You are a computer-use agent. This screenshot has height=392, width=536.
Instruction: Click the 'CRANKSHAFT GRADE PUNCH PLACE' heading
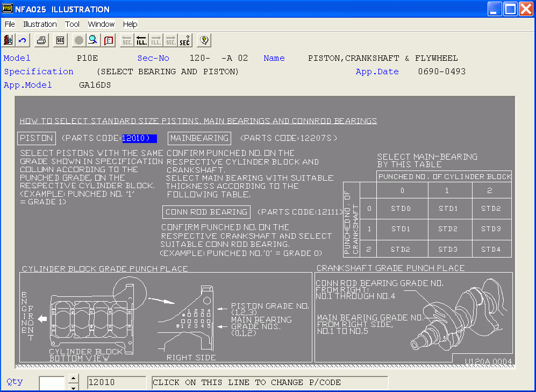tap(391, 268)
